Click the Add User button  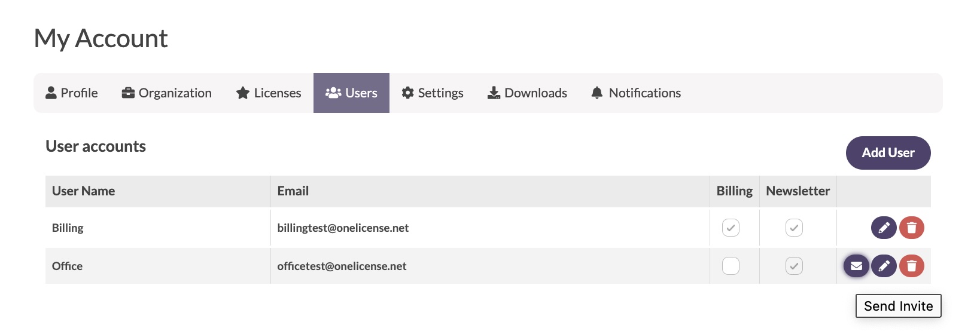[x=888, y=153]
